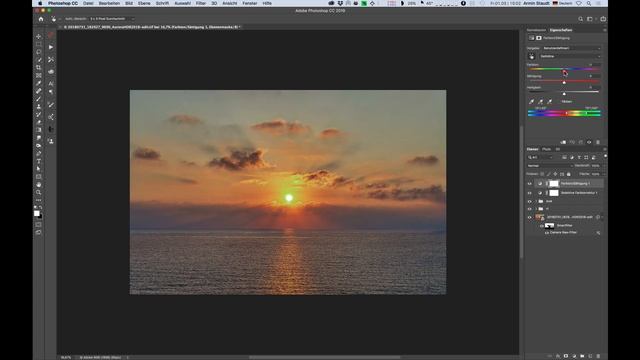Open the Ebene menu
Image resolution: width=640 pixels, height=360 pixels.
pos(144,3)
